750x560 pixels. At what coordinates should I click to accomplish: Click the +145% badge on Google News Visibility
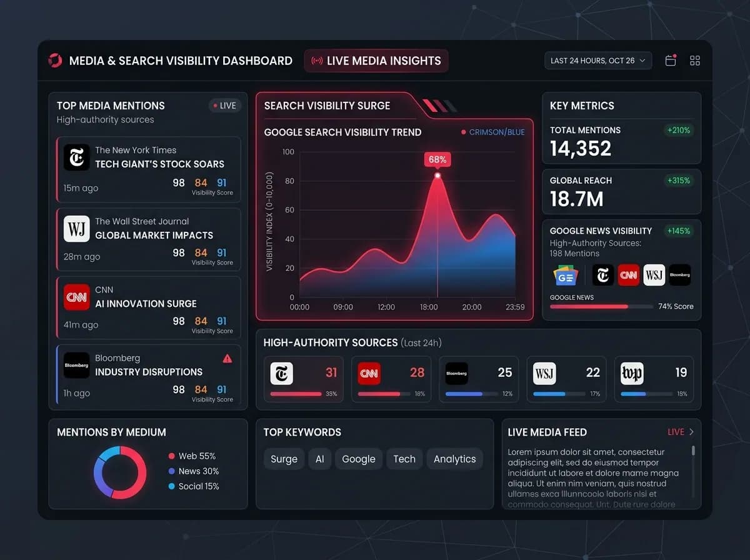(x=678, y=231)
